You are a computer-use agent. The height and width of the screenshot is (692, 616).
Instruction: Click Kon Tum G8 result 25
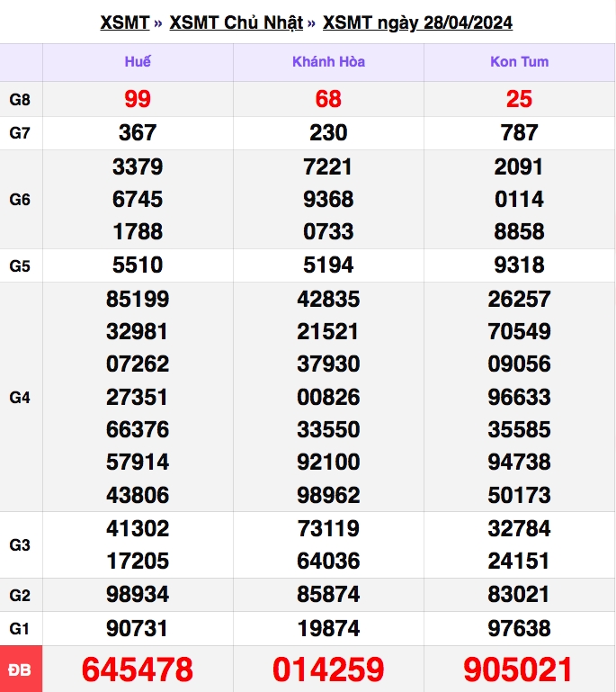point(520,99)
